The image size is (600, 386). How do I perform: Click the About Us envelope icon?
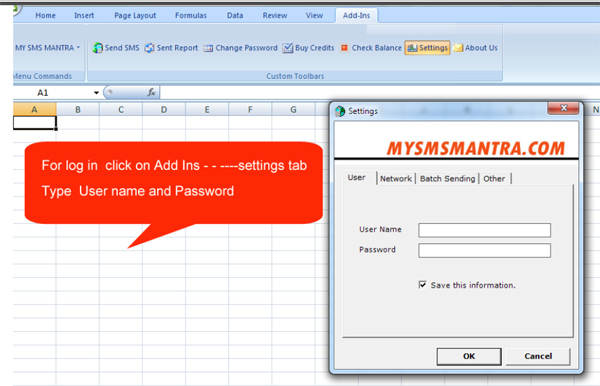click(x=458, y=48)
